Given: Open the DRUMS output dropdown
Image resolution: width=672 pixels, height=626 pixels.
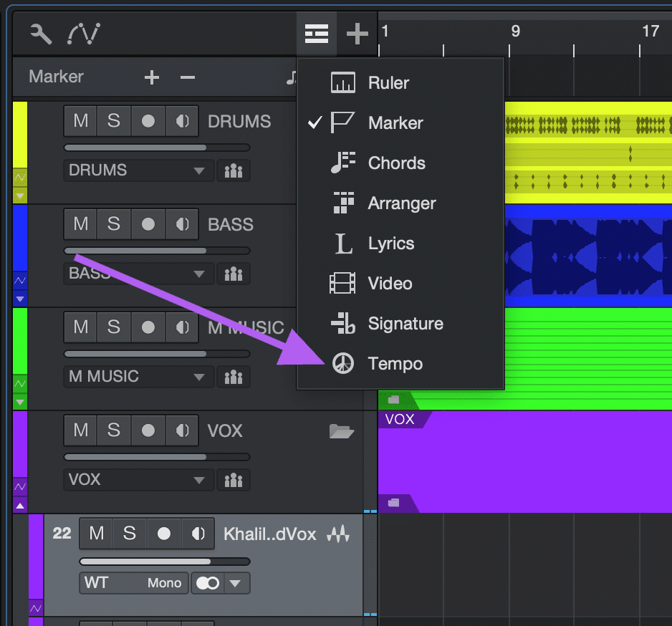Looking at the screenshot, I should coord(138,170).
